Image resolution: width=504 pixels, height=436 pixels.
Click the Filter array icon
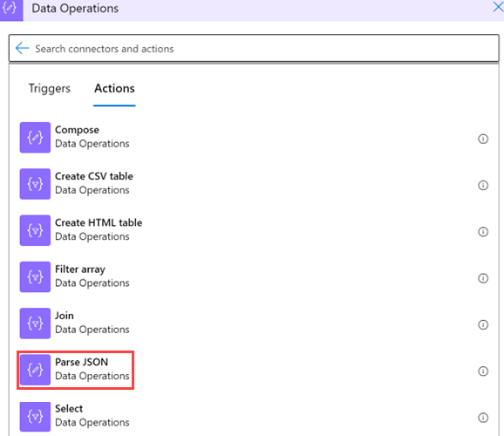(35, 276)
